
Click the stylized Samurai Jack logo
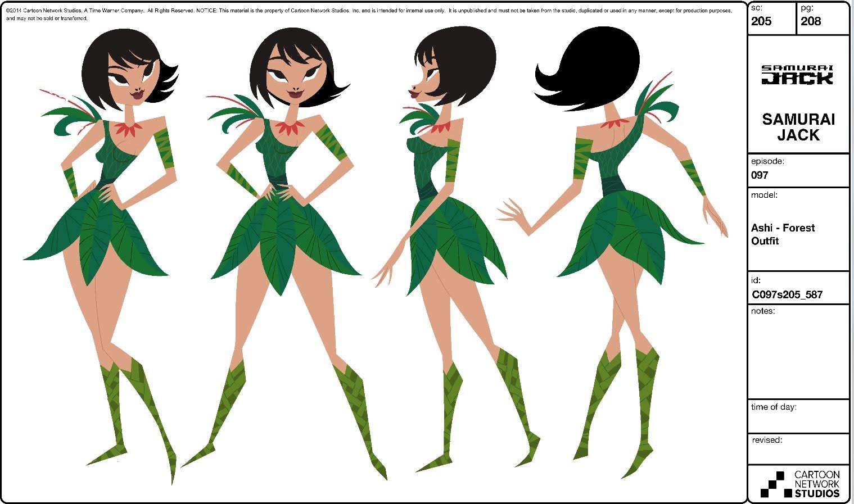click(x=797, y=75)
